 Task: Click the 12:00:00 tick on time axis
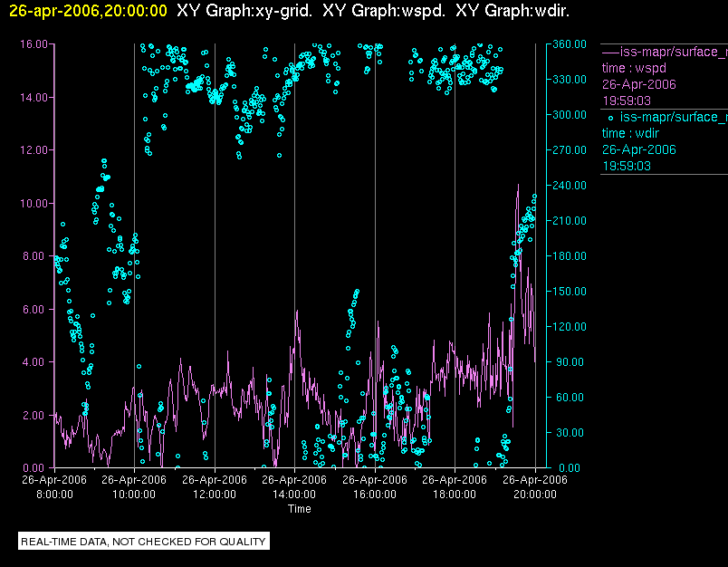coord(215,495)
